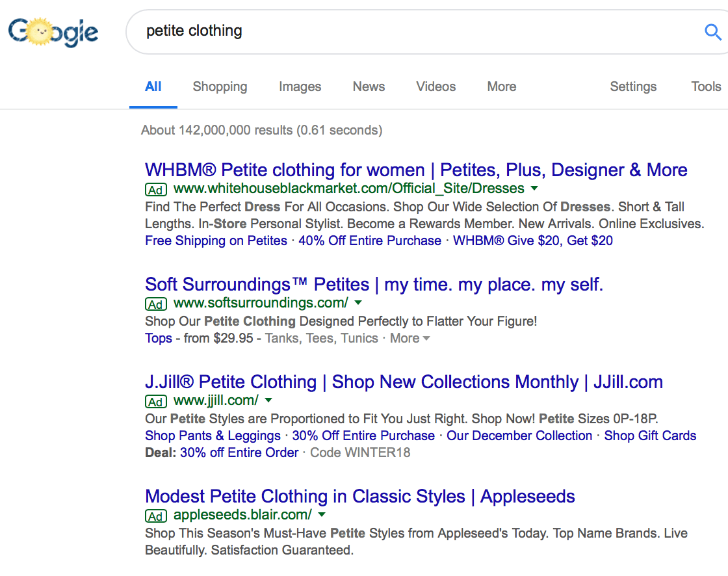Open Free Shipping on Petites sitelink

point(216,241)
